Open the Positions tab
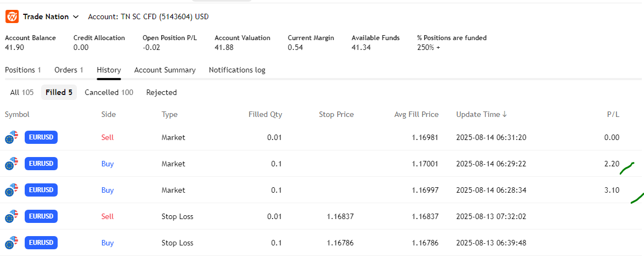This screenshot has height=263, width=644. coord(23,70)
